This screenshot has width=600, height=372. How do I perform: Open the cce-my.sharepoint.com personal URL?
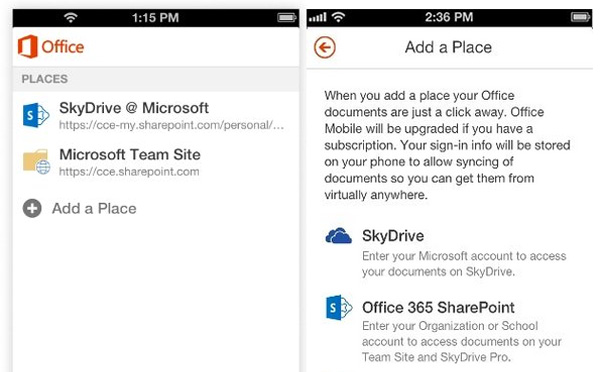(x=171, y=125)
